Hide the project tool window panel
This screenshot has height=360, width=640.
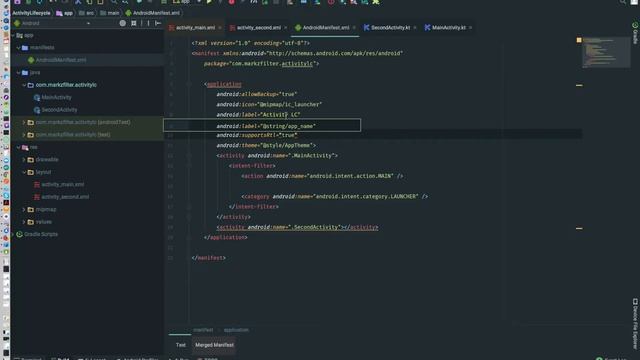158,23
